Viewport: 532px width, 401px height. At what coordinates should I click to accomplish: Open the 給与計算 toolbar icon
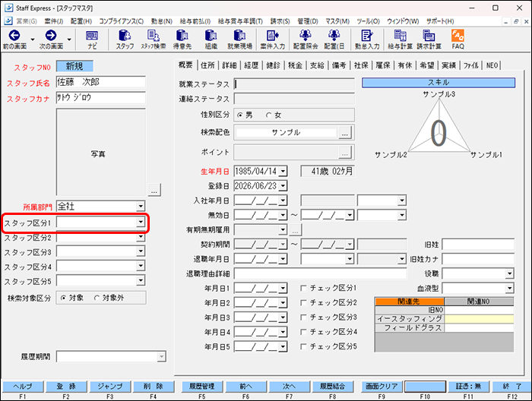pyautogui.click(x=400, y=39)
